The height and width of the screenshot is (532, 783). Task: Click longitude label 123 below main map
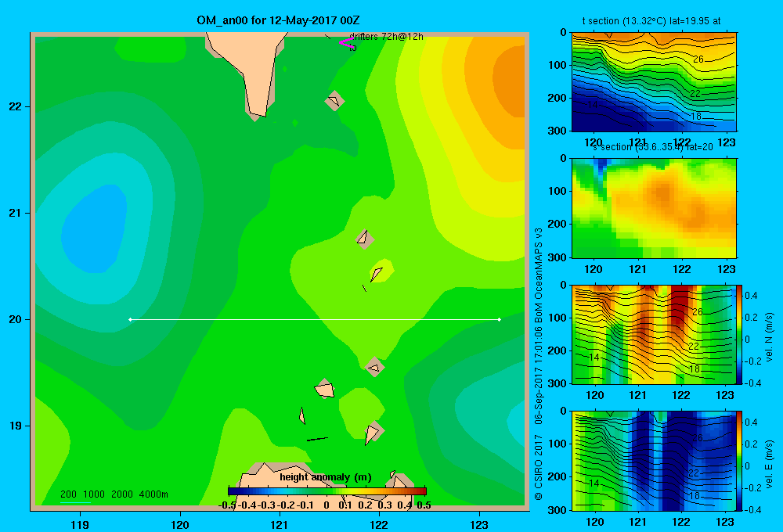click(x=479, y=524)
